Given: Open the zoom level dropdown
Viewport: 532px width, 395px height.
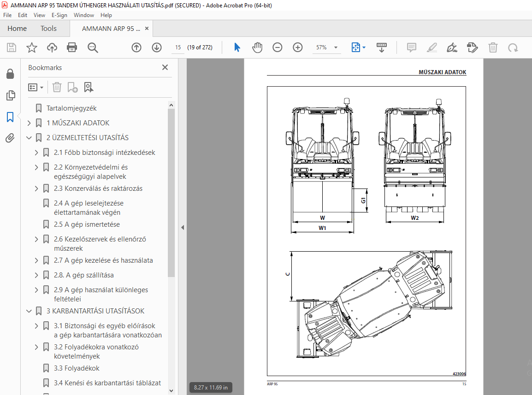Looking at the screenshot, I should point(336,47).
